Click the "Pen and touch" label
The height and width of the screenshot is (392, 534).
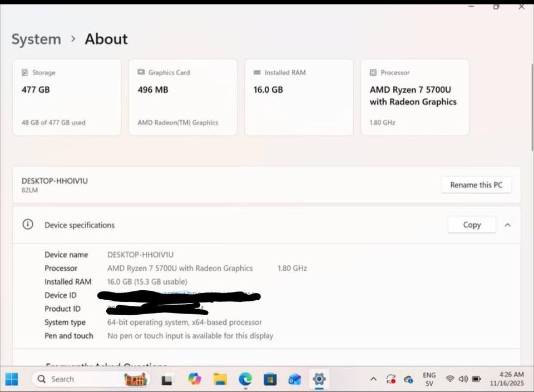tap(69, 335)
